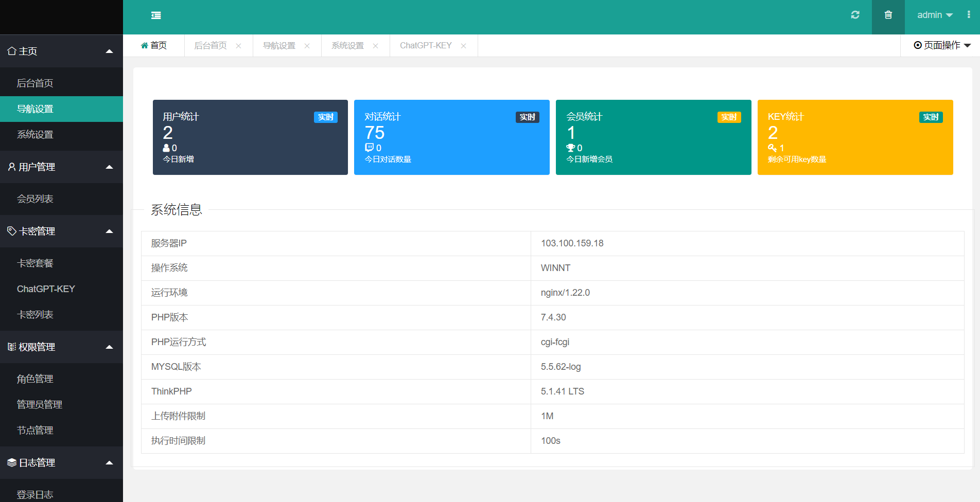980x502 pixels.
Task: Click the 5.1.41 LTS ThinkPHP value
Action: click(562, 391)
